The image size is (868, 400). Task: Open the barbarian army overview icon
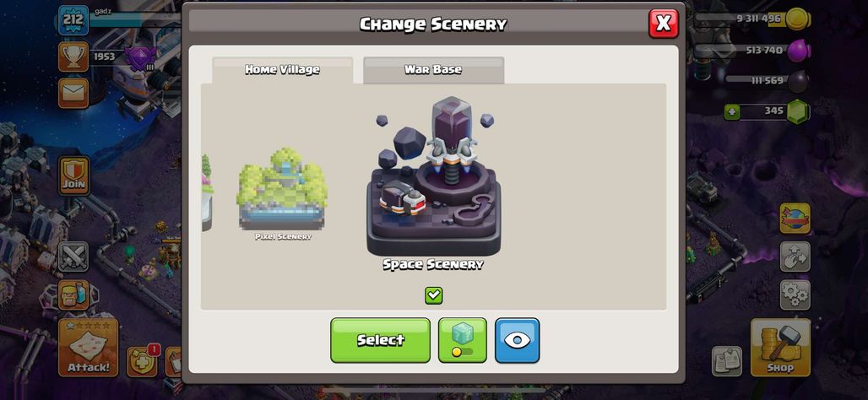pyautogui.click(x=73, y=295)
